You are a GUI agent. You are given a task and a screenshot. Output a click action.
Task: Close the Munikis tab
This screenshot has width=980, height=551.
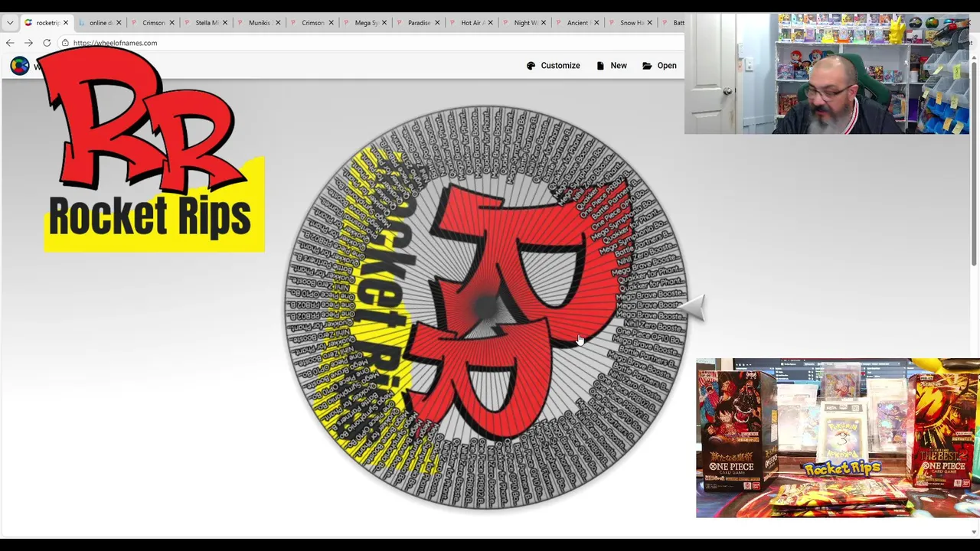tap(278, 23)
